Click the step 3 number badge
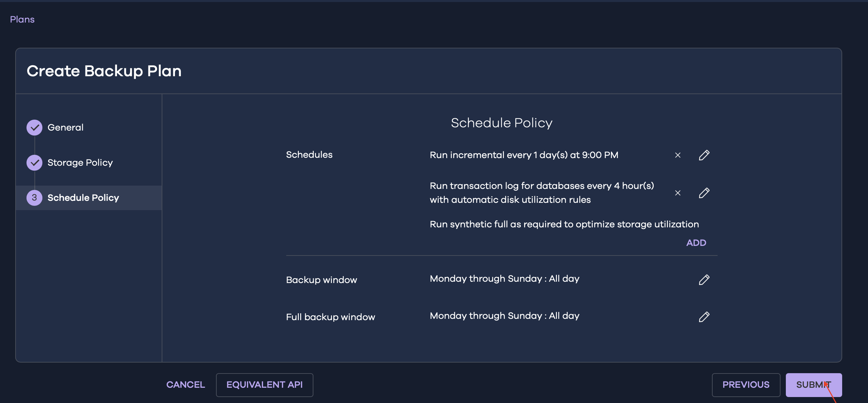 [x=34, y=198]
